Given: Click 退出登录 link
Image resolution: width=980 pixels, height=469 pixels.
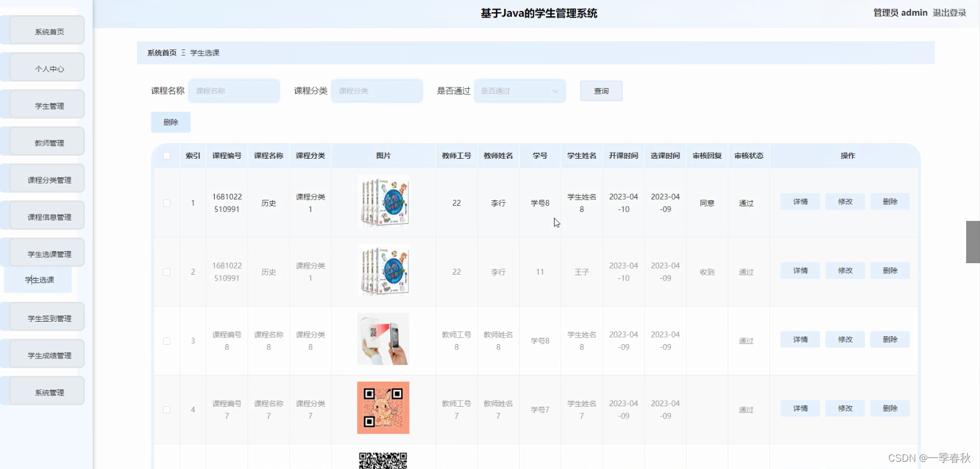Looking at the screenshot, I should pyautogui.click(x=949, y=13).
